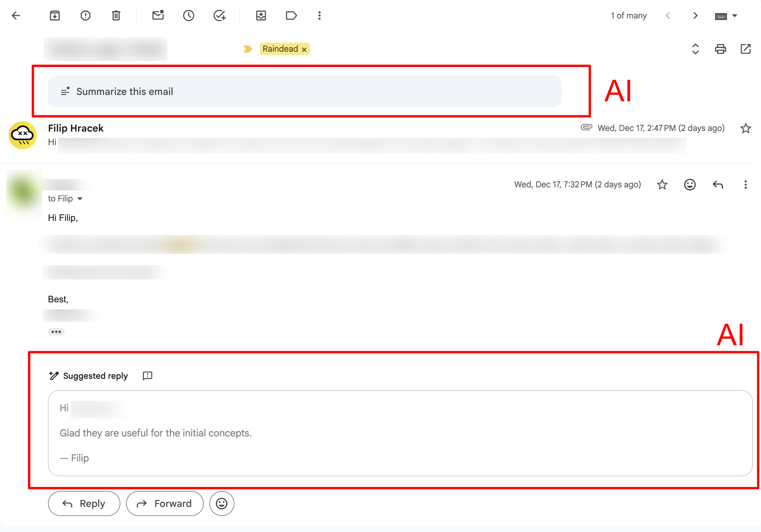The height and width of the screenshot is (532, 761).
Task: Toggle the importance marker beside Raindead
Action: click(x=247, y=49)
